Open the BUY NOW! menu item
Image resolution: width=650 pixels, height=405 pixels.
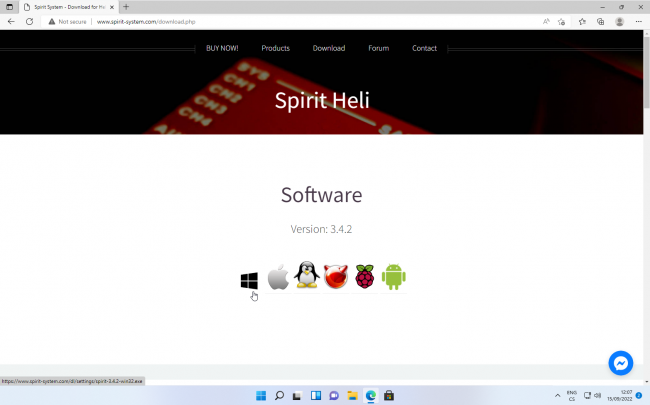click(x=222, y=48)
